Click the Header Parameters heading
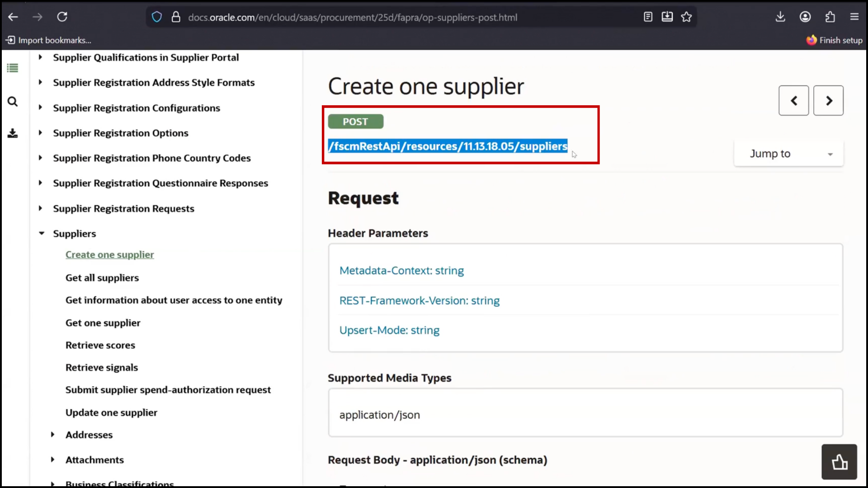Screen dimensions: 868x488 [x=378, y=233]
